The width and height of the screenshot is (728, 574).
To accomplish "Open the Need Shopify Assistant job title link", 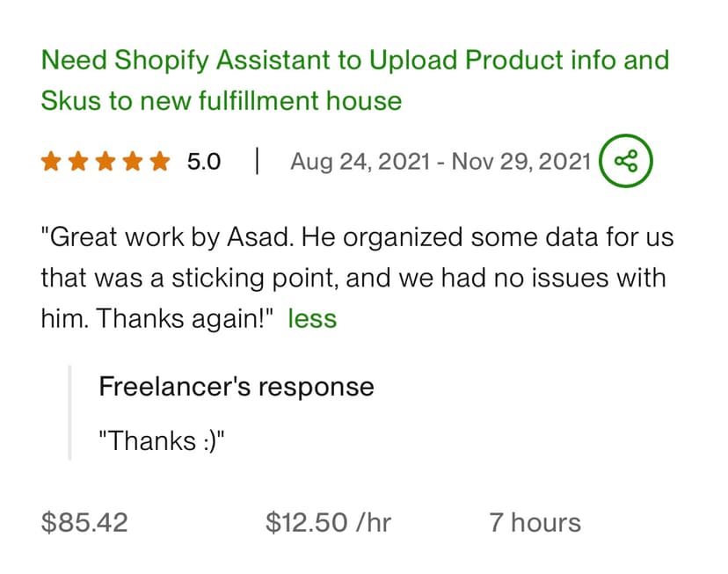I will (x=355, y=80).
